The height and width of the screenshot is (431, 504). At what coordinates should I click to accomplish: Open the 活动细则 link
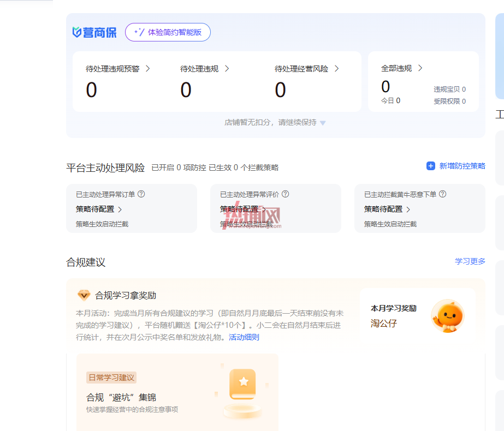pyautogui.click(x=244, y=337)
